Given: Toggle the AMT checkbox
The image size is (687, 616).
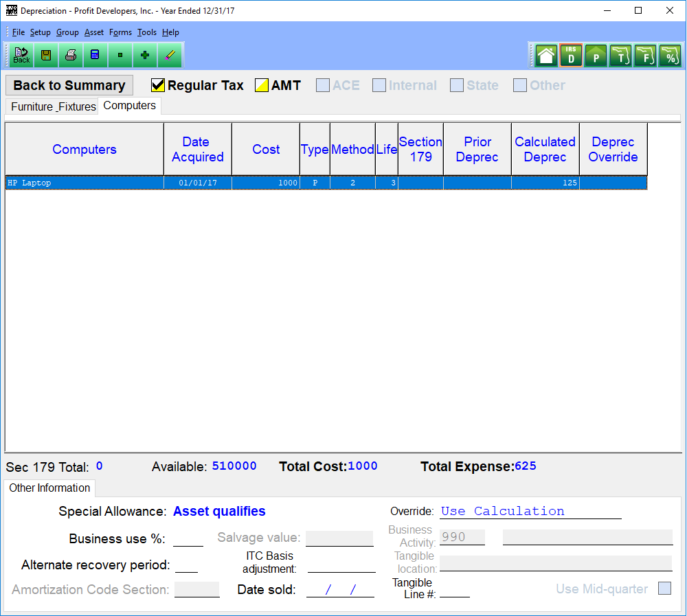Looking at the screenshot, I should click(x=262, y=85).
